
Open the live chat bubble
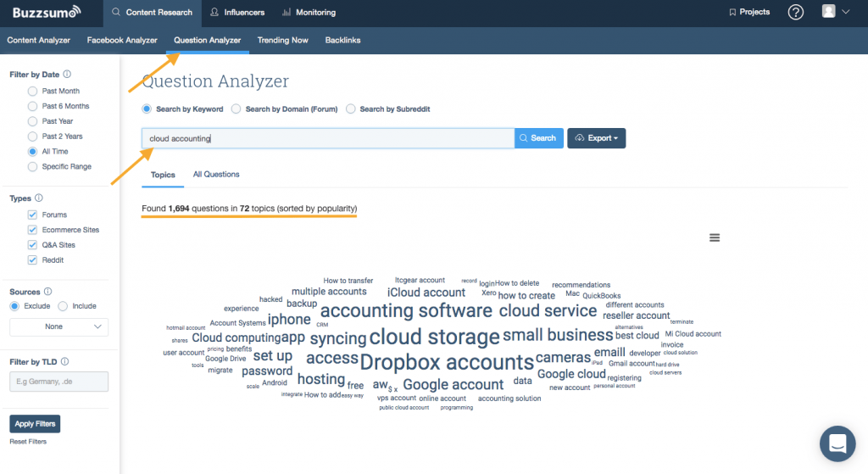click(837, 443)
